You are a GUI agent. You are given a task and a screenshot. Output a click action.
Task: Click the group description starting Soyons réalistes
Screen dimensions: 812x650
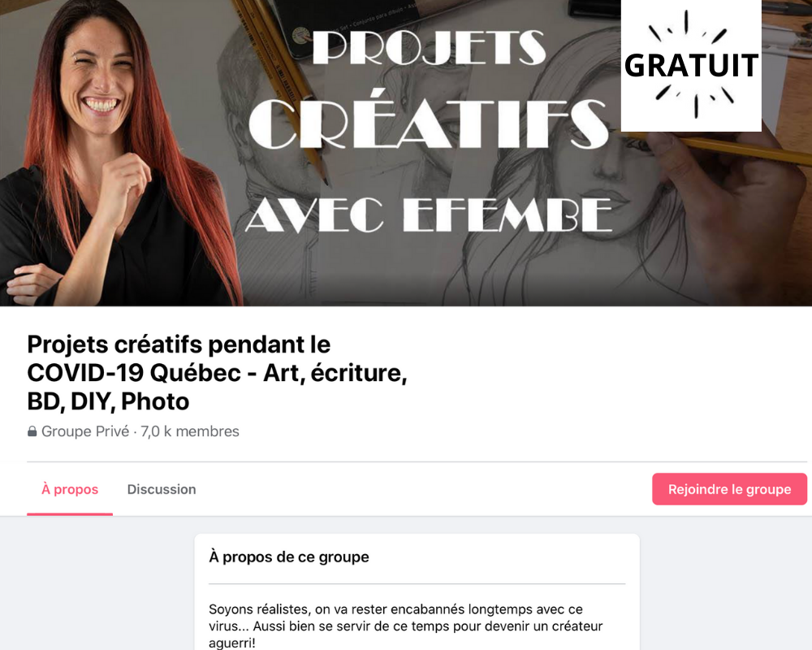[405, 626]
